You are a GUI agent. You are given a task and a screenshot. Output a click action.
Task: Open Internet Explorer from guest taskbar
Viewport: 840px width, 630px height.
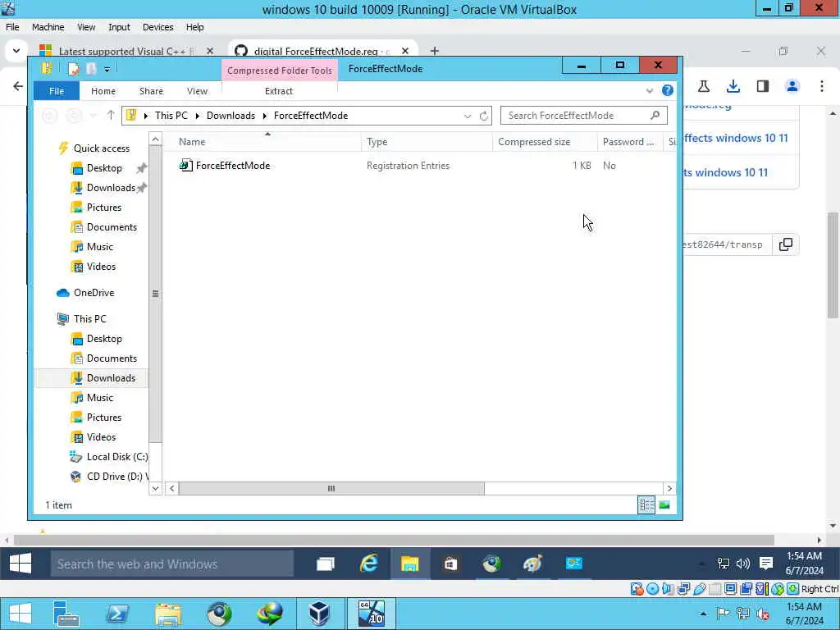click(368, 564)
